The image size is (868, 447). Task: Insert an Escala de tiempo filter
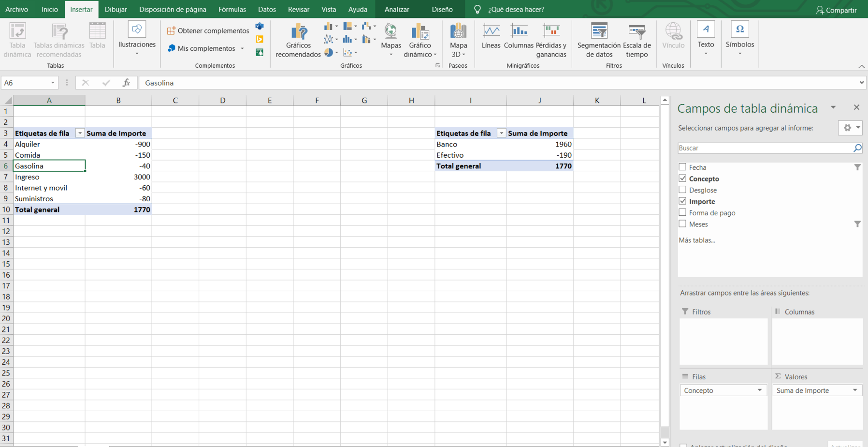pos(637,41)
